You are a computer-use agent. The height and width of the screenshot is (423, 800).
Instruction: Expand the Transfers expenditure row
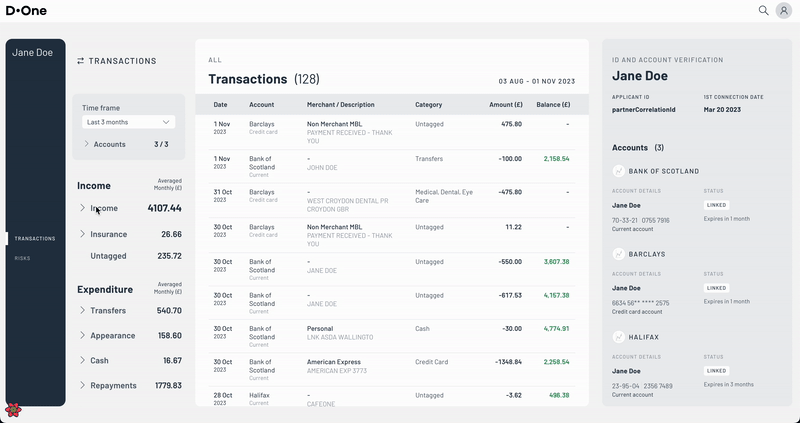pyautogui.click(x=83, y=310)
